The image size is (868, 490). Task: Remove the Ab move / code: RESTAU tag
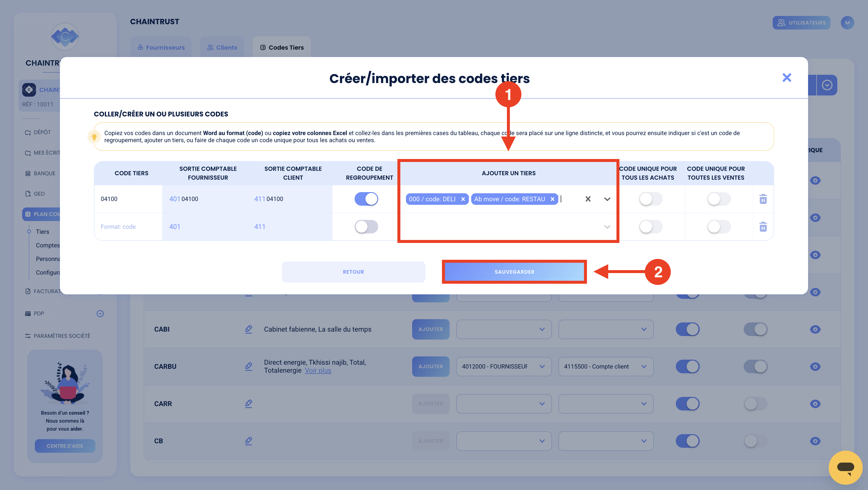click(552, 199)
